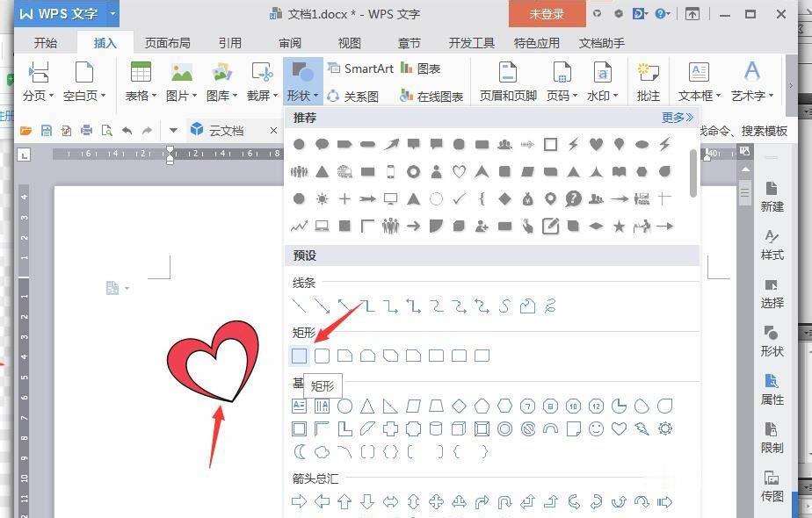The width and height of the screenshot is (812, 518).
Task: Select the rounded rectangle preset
Action: 323,356
